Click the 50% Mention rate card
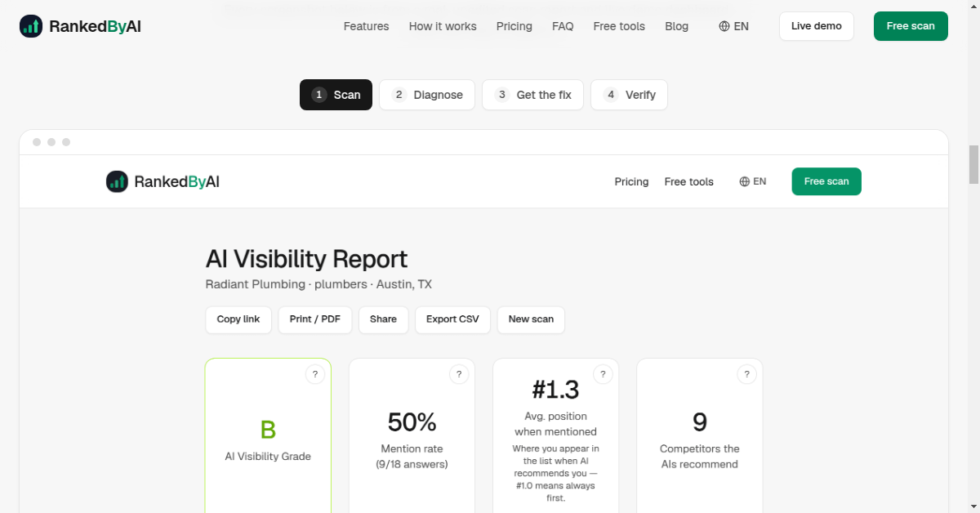The image size is (980, 513). tap(412, 435)
